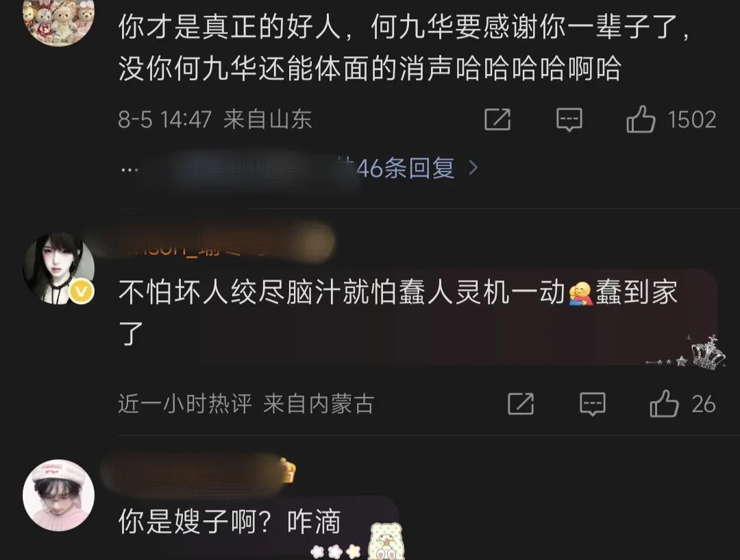This screenshot has width=740, height=560.
Task: Open the comment 你是嫂子啊?咋滴
Action: (x=230, y=523)
